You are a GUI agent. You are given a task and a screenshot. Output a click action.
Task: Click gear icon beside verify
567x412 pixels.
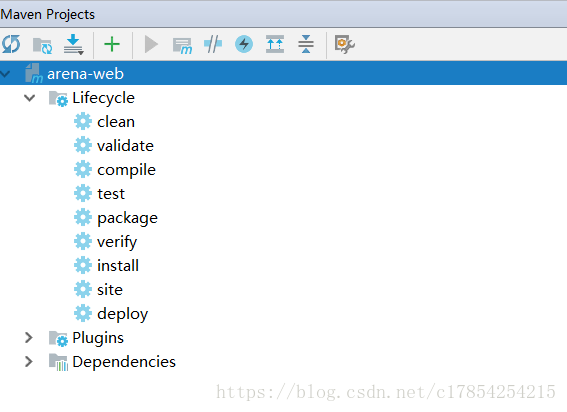(x=83, y=241)
